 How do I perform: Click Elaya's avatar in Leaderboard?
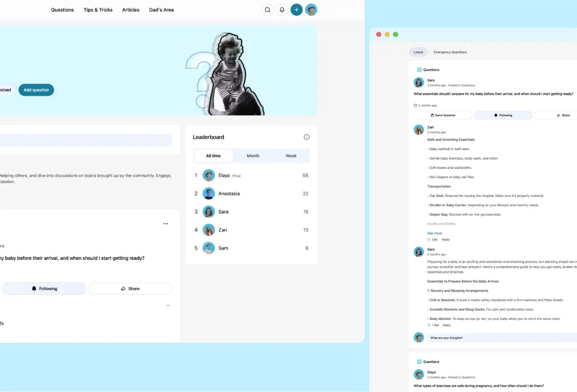click(209, 175)
